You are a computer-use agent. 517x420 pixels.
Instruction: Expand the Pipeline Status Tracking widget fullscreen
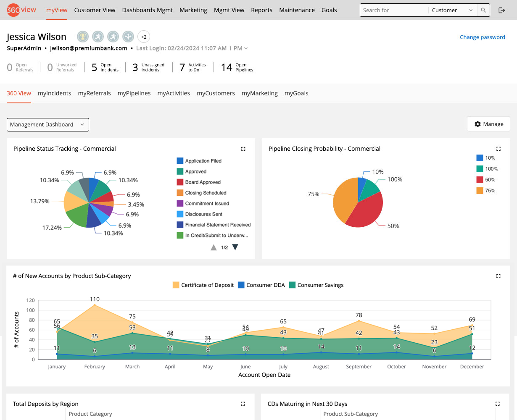click(x=243, y=149)
